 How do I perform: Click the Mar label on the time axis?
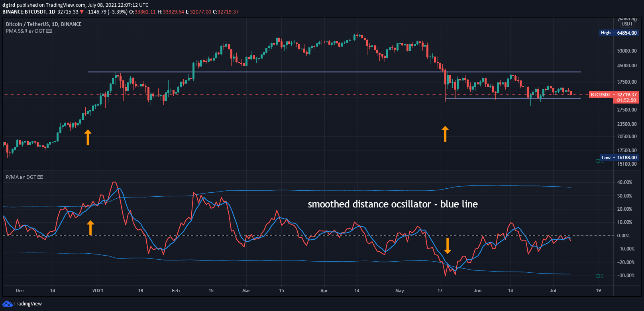pos(246,291)
